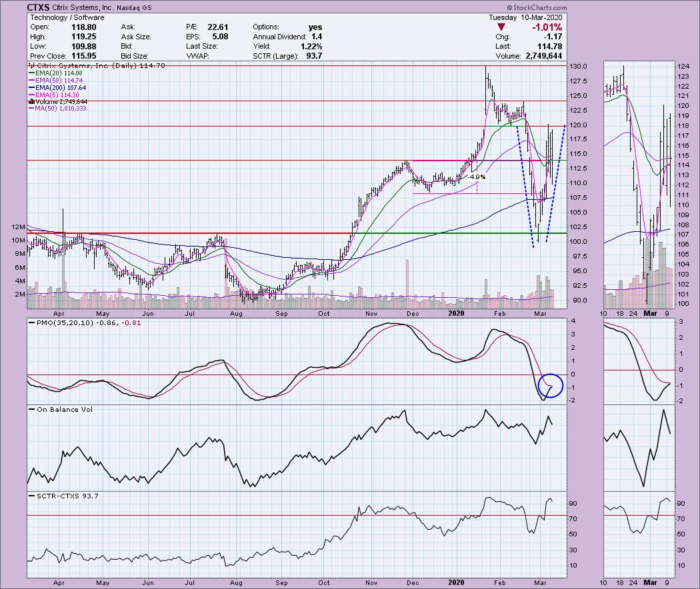This screenshot has width=700, height=589.
Task: Click the Annual Dividend value 1.4
Action: (317, 37)
